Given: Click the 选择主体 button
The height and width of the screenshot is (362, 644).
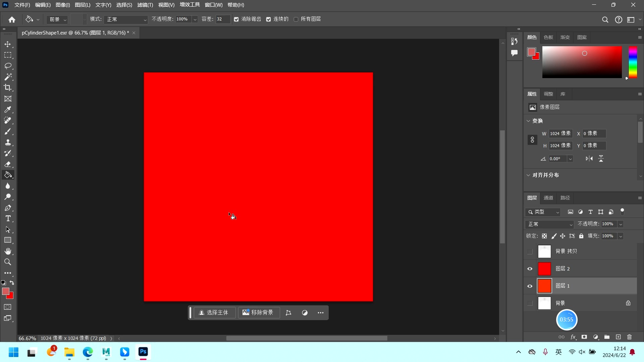Looking at the screenshot, I should (x=215, y=313).
